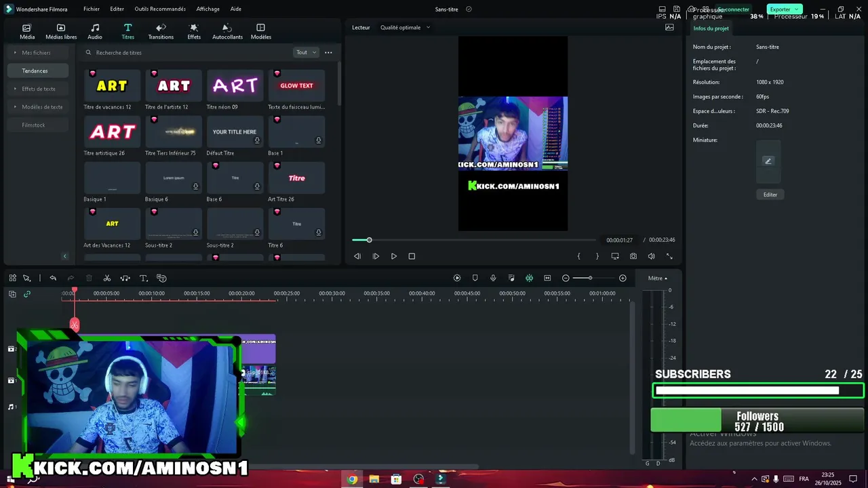This screenshot has height=488, width=868.
Task: Open the Effets tab
Action: pyautogui.click(x=194, y=32)
